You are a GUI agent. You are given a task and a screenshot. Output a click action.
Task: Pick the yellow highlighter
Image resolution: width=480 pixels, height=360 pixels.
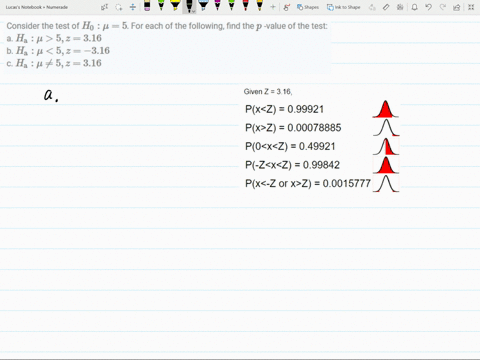[x=175, y=6]
